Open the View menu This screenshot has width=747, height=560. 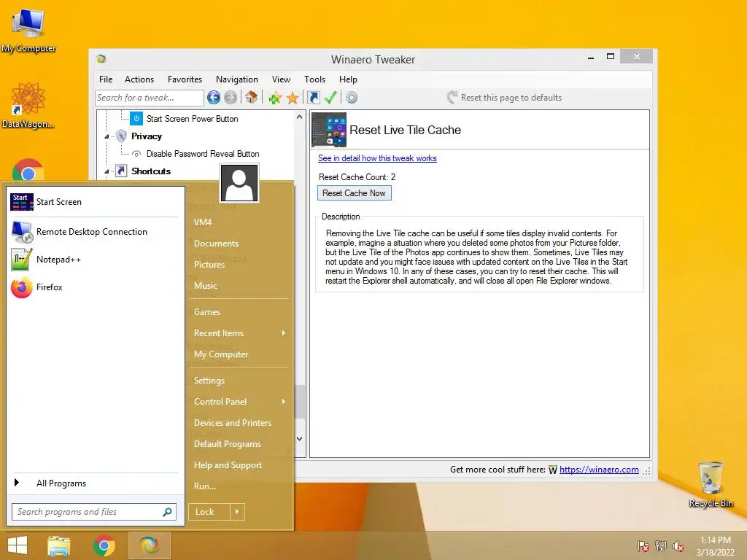tap(281, 79)
